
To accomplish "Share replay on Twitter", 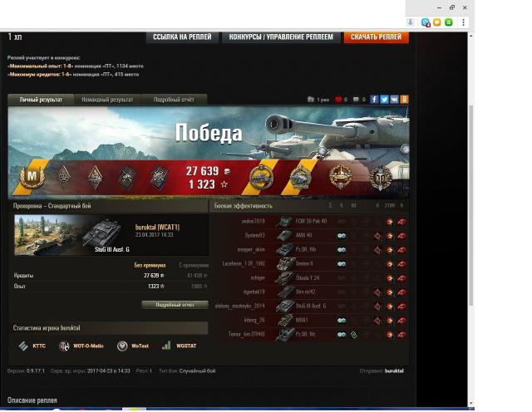I will pyautogui.click(x=384, y=100).
